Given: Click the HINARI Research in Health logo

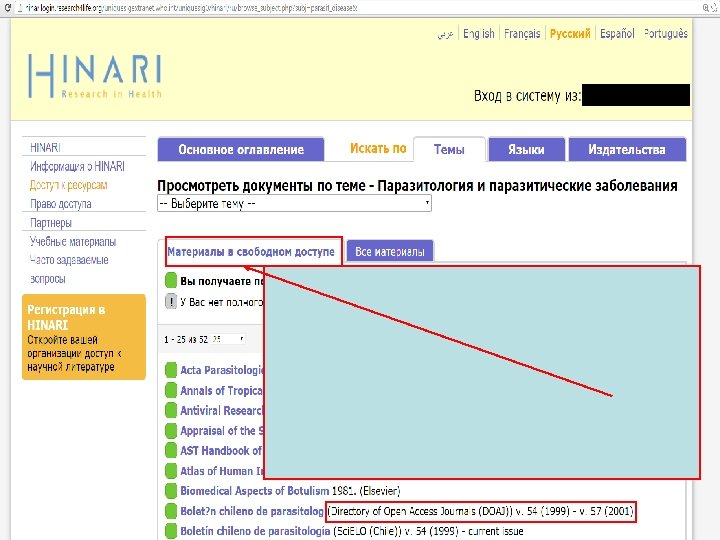Looking at the screenshot, I should click(95, 76).
